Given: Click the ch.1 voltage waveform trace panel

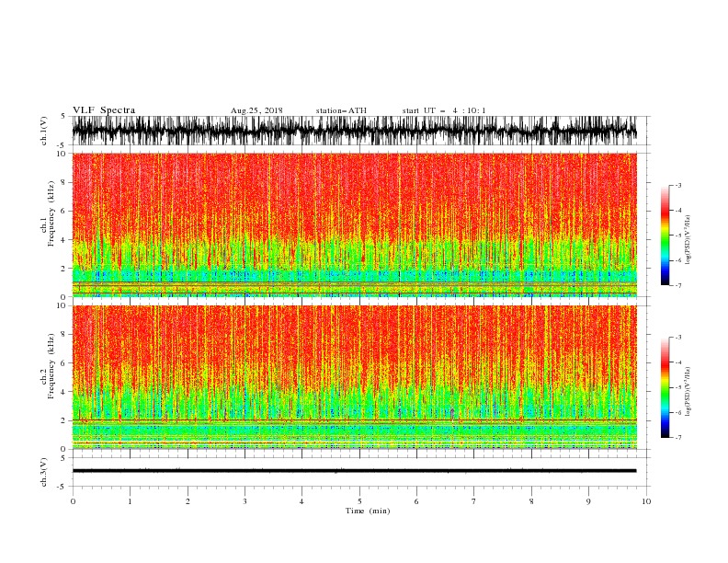Looking at the screenshot, I should click(354, 131).
